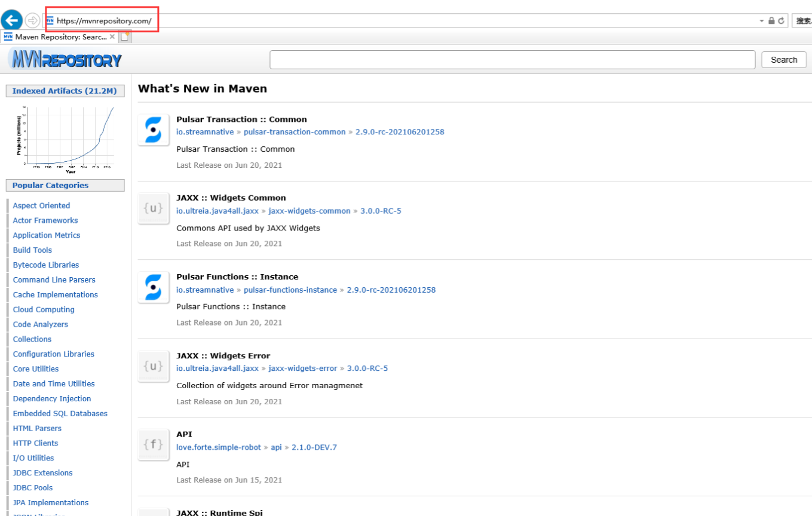The height and width of the screenshot is (516, 812).
Task: Select the Maven Repository: Search tab
Action: 59,36
